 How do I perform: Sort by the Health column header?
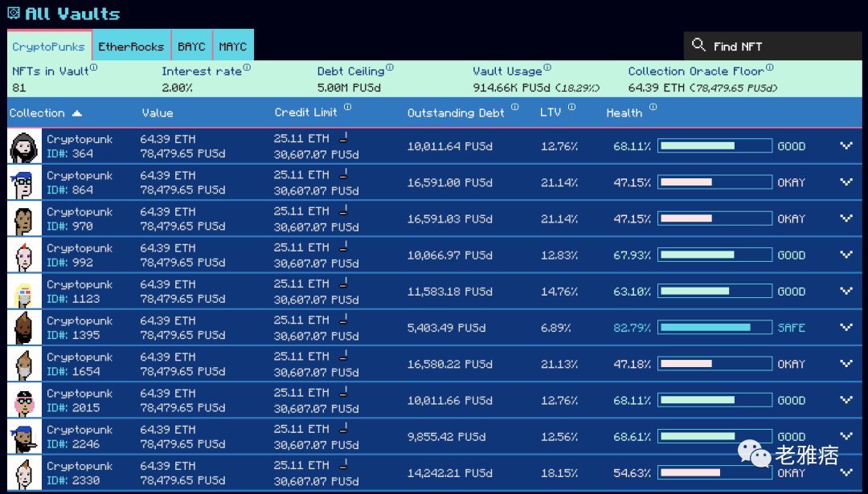624,112
